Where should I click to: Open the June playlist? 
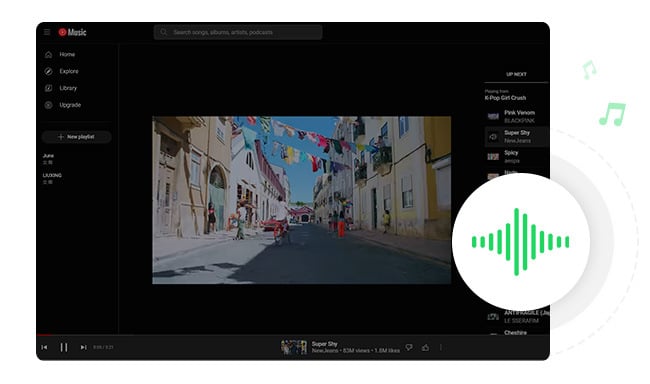pyautogui.click(x=49, y=158)
